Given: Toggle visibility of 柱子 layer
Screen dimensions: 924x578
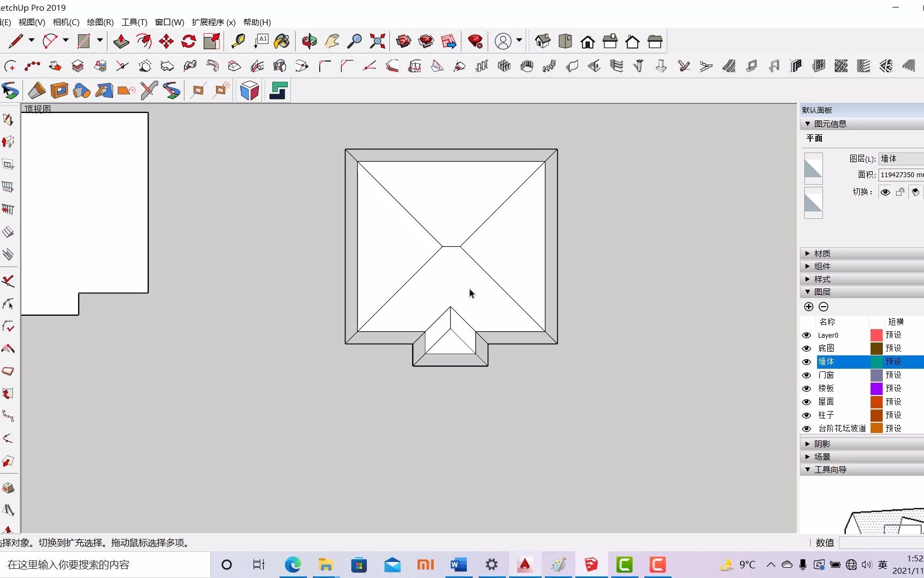Looking at the screenshot, I should point(806,415).
